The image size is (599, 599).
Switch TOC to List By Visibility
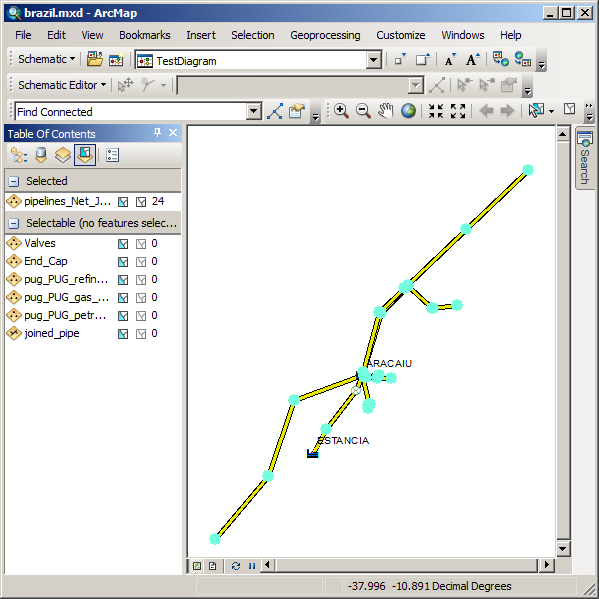(63, 155)
